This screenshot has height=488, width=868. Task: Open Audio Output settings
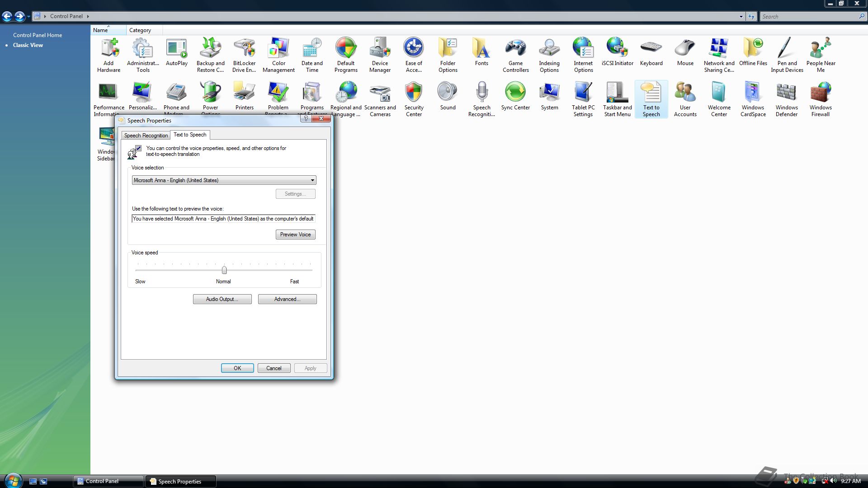(222, 299)
